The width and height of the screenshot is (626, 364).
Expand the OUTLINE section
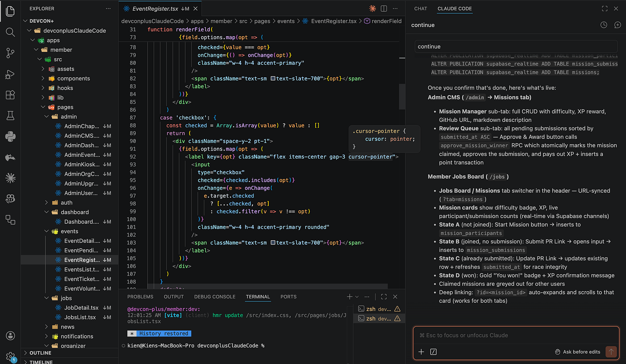40,353
